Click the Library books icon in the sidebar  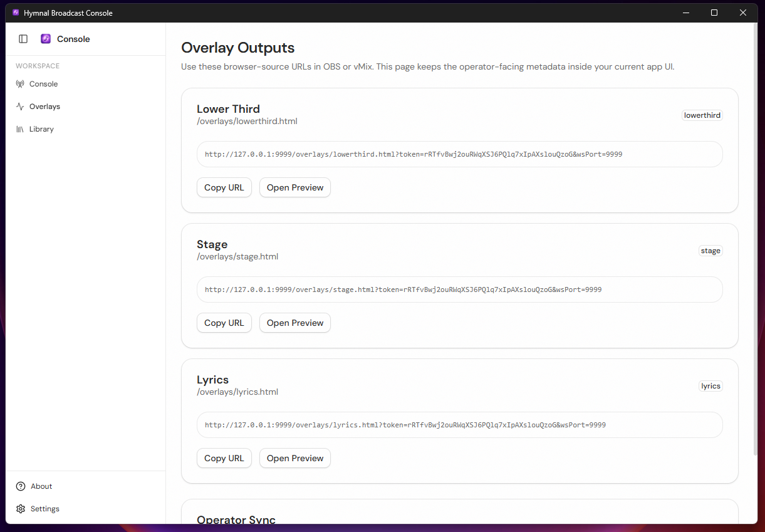(20, 129)
